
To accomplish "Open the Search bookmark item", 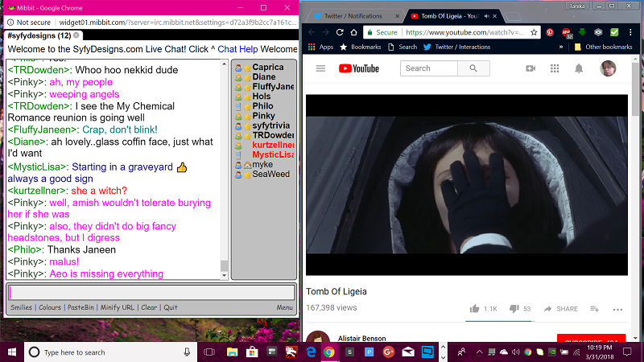I will pos(402,47).
